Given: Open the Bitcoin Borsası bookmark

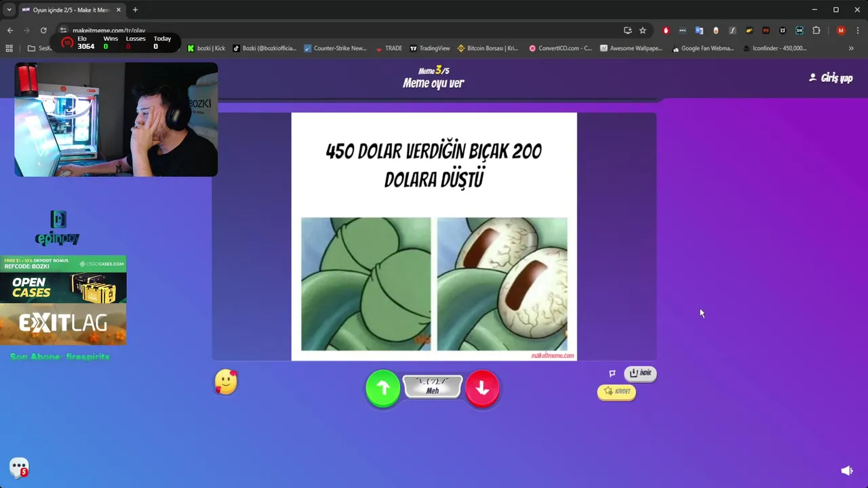Looking at the screenshot, I should click(488, 48).
